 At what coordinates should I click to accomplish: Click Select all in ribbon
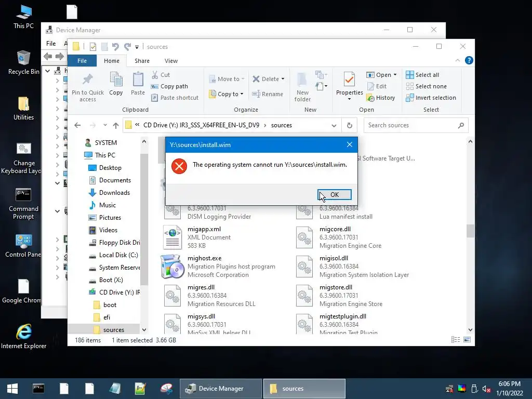422,75
